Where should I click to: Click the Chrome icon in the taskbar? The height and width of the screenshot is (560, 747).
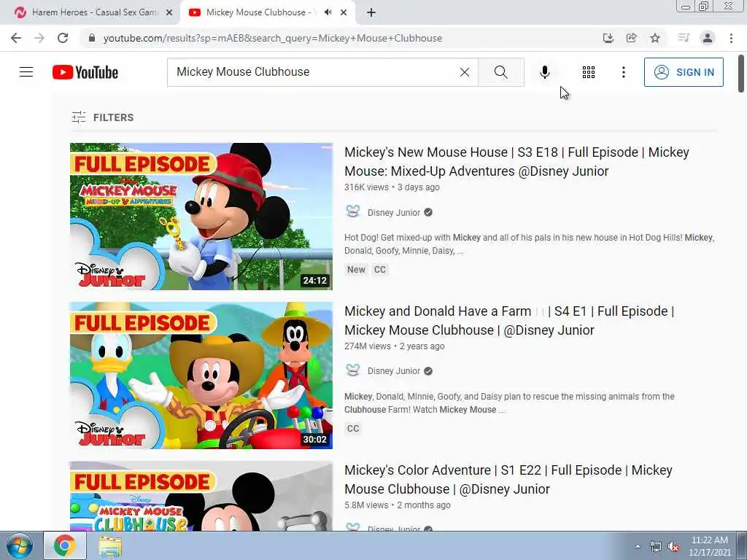pyautogui.click(x=65, y=545)
